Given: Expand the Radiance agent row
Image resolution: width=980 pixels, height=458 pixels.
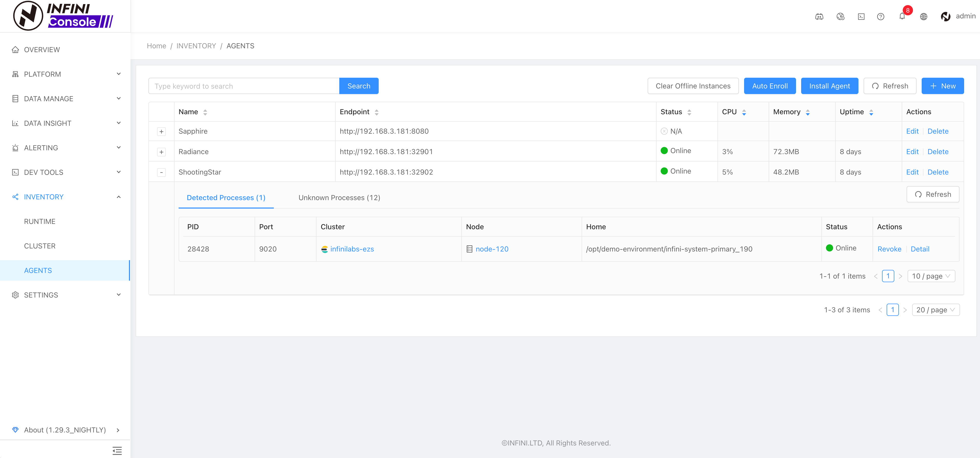Looking at the screenshot, I should pyautogui.click(x=161, y=152).
